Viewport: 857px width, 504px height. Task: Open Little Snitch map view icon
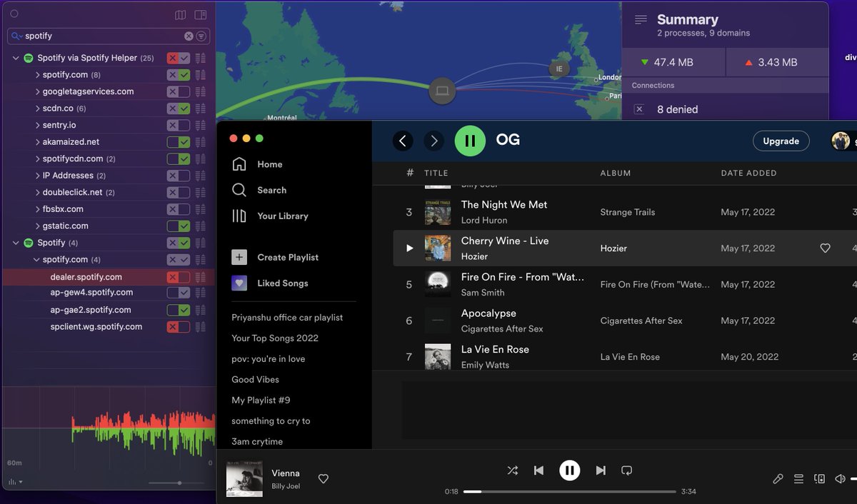pos(181,15)
